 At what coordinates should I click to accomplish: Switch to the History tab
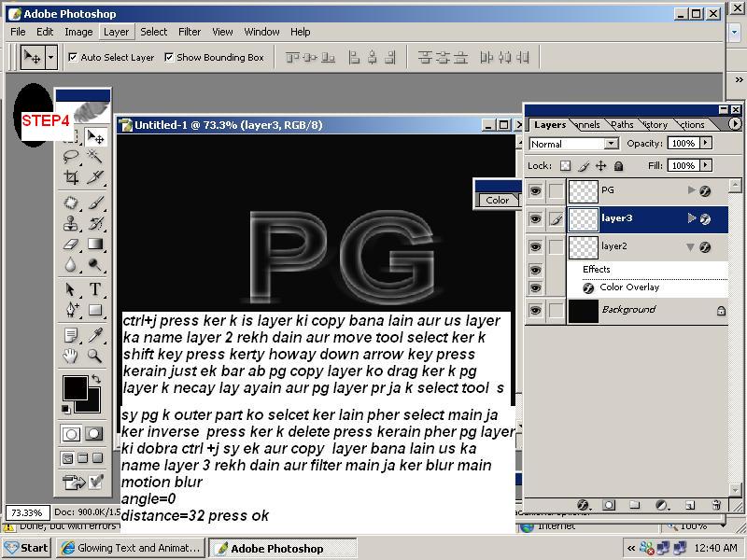click(655, 125)
